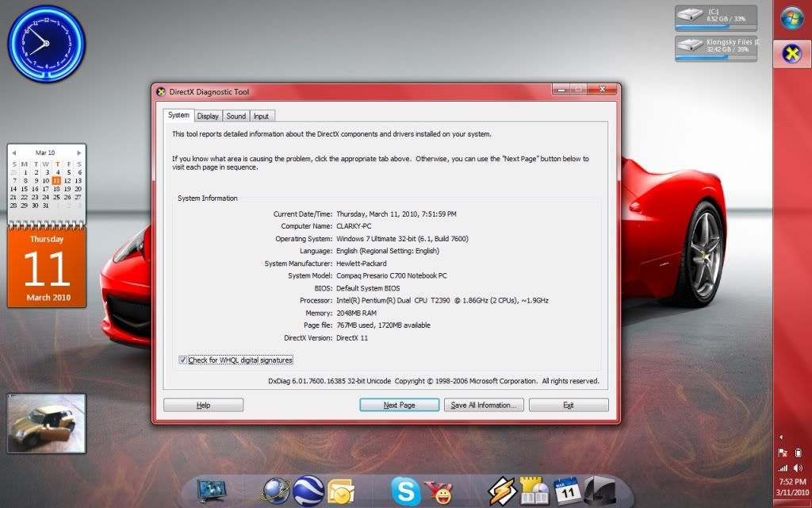
Task: Open the Windows Start orb
Action: 792,18
